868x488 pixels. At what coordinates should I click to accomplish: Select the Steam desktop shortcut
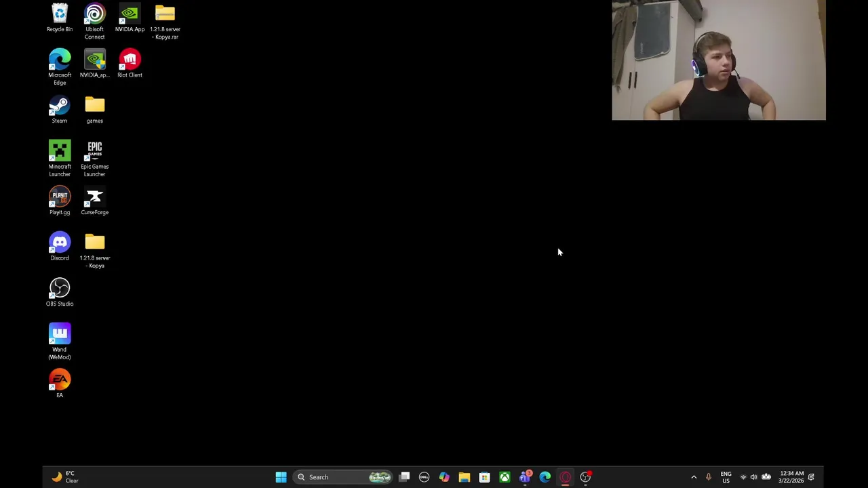click(x=60, y=110)
